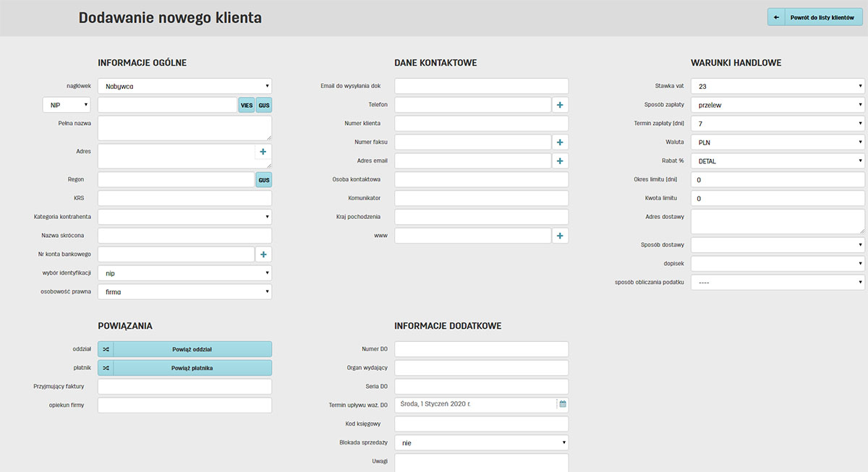Click the plus icon next to Telefon
This screenshot has height=472, width=868.
(560, 105)
